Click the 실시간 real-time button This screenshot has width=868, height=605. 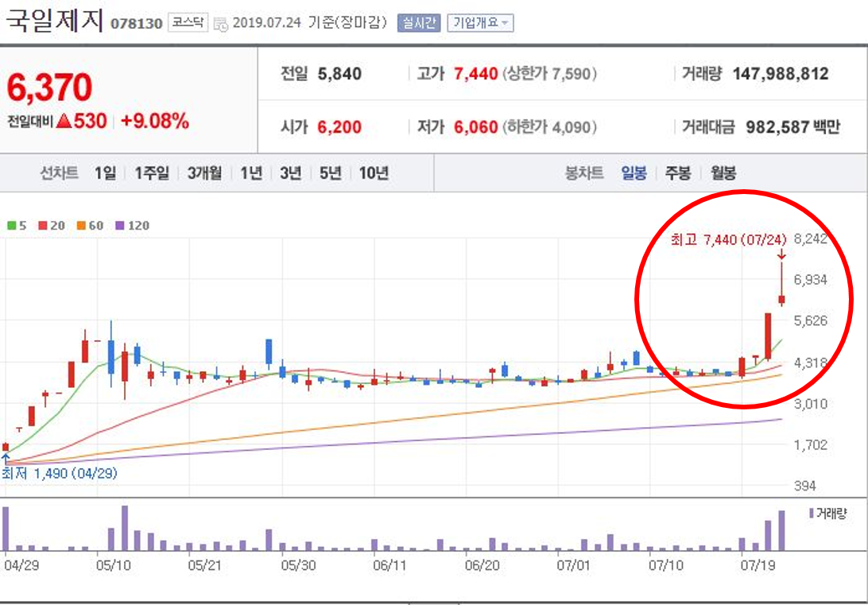(x=418, y=23)
